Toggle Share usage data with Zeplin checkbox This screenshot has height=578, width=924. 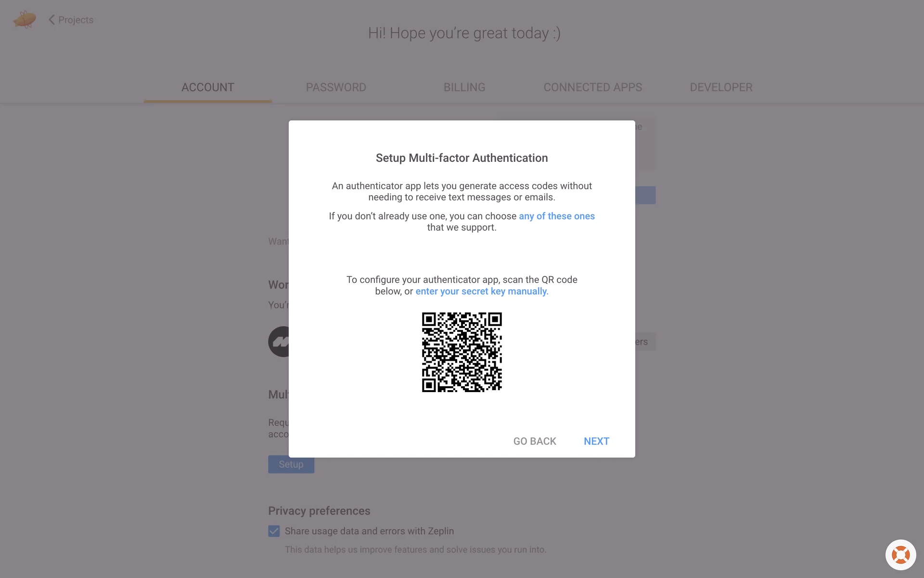(x=274, y=531)
